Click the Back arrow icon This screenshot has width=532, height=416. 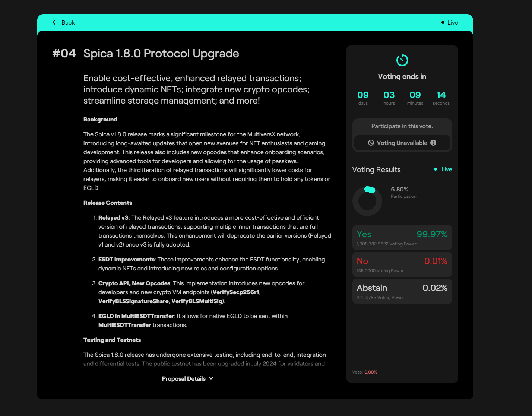click(x=54, y=22)
